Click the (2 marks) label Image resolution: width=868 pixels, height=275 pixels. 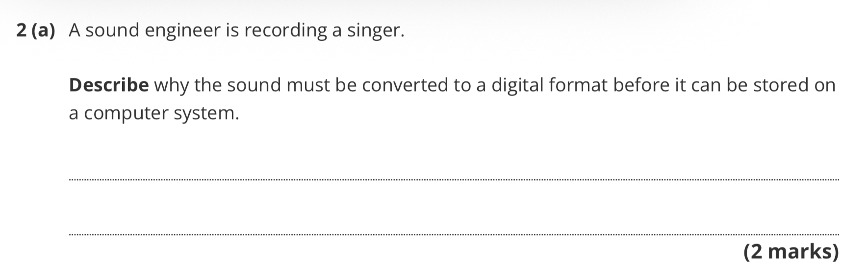tap(791, 251)
